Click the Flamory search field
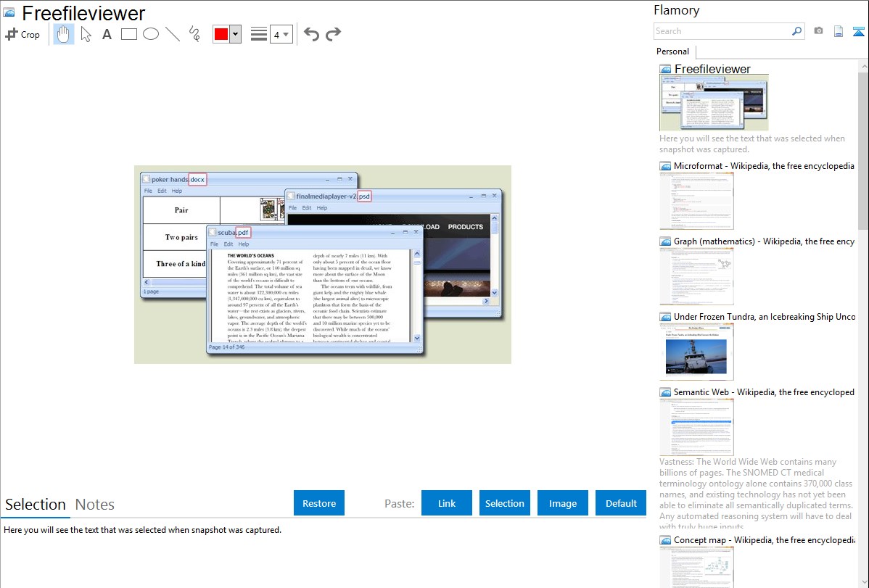The height and width of the screenshot is (588, 869). point(722,31)
